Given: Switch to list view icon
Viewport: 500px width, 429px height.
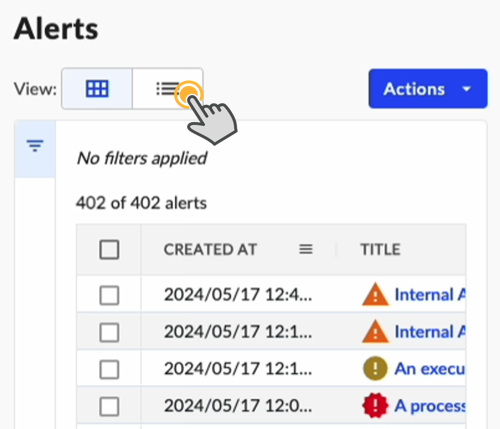Looking at the screenshot, I should [x=168, y=89].
